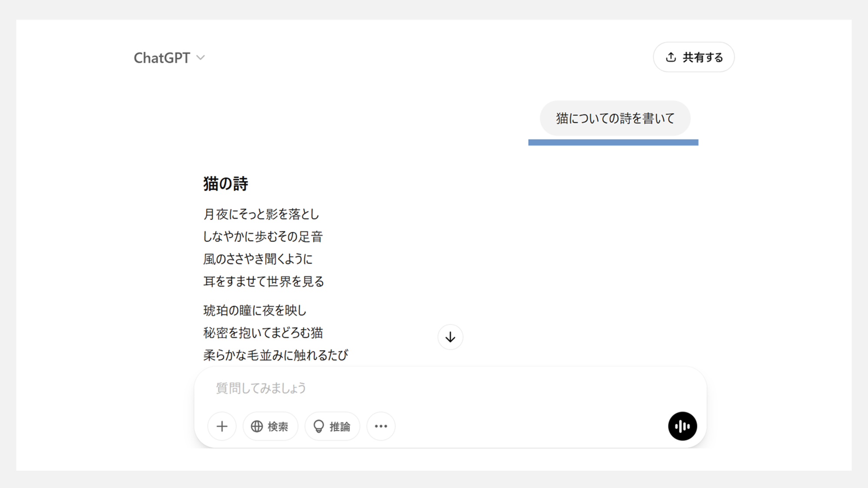Focus the 質問してみましょう message input

tap(450, 388)
